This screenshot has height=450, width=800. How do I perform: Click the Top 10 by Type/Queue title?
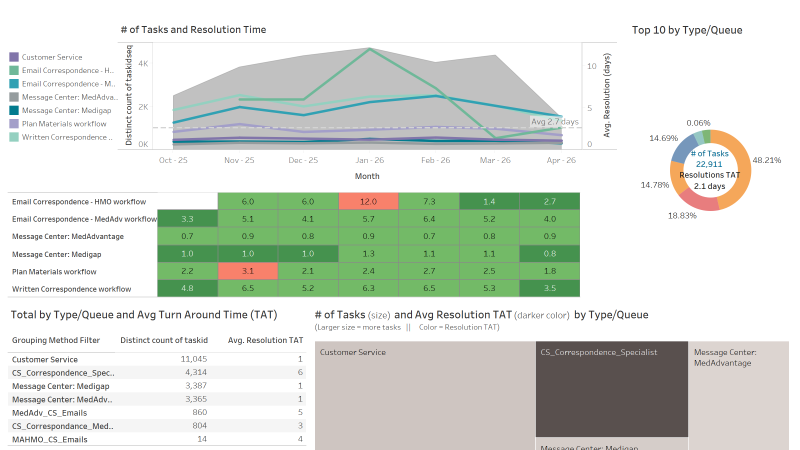click(687, 30)
